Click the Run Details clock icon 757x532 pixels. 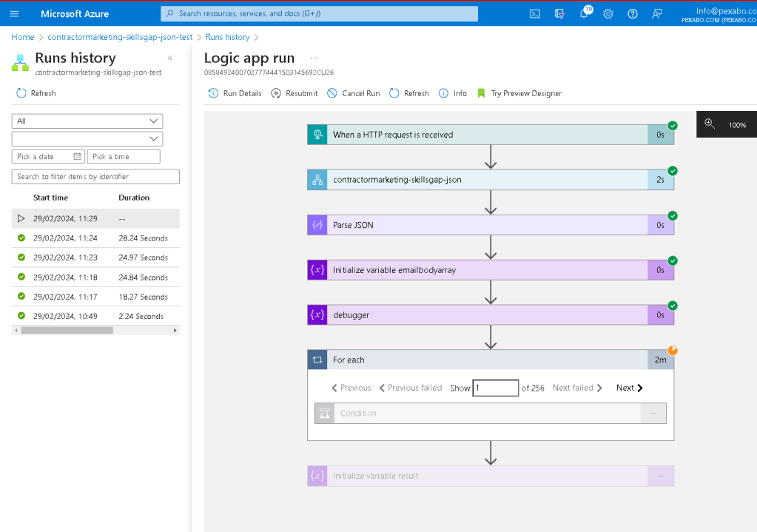click(x=213, y=93)
